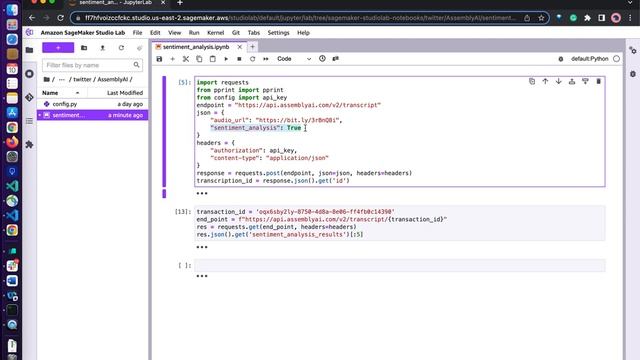Click the clock icon in notebook toolbar
Screen dimensions: 640x360
(x=322, y=58)
